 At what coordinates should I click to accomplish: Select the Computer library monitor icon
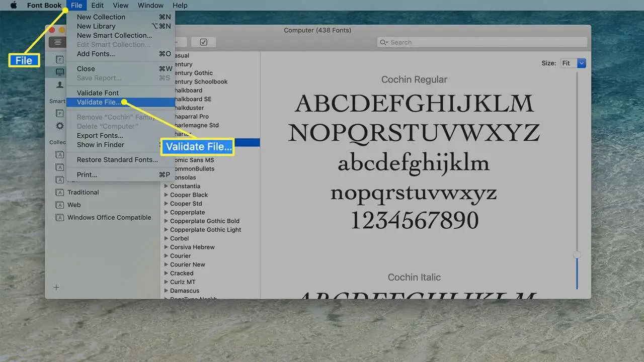(59, 72)
